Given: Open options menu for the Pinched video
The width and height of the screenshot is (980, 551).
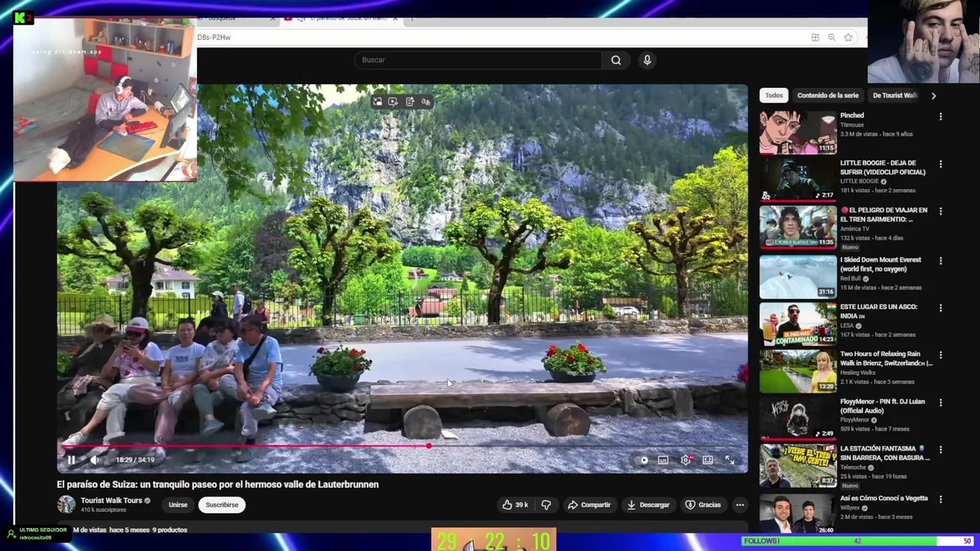Looking at the screenshot, I should point(941,117).
